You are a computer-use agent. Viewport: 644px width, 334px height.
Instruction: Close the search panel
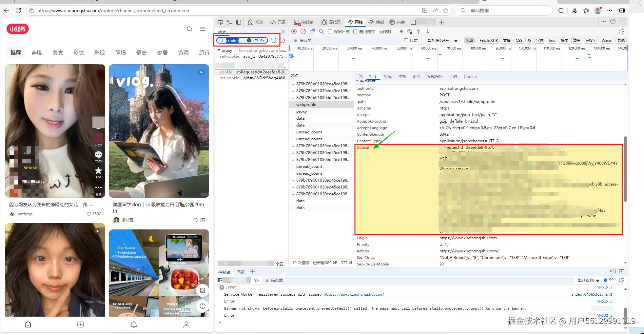point(283,31)
